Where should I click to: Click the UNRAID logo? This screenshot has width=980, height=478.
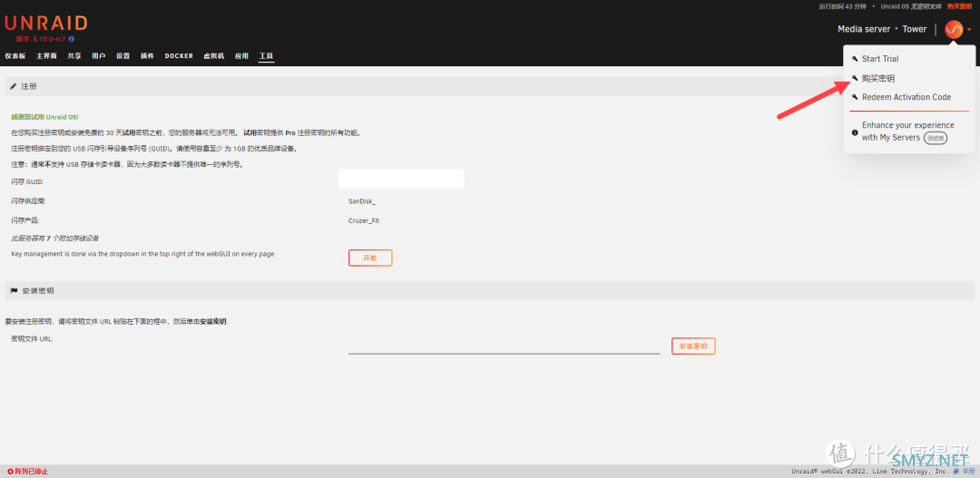coord(45,23)
